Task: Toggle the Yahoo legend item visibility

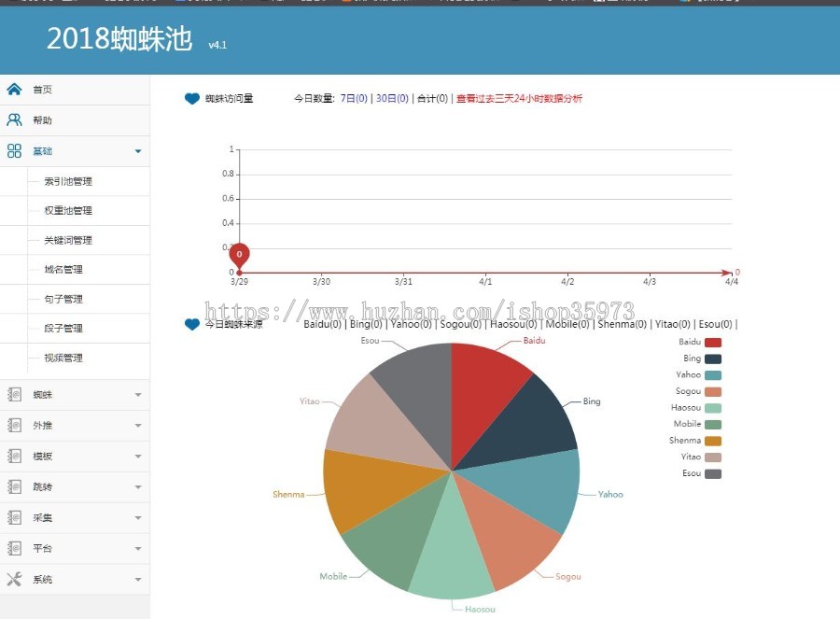Action: (x=696, y=374)
